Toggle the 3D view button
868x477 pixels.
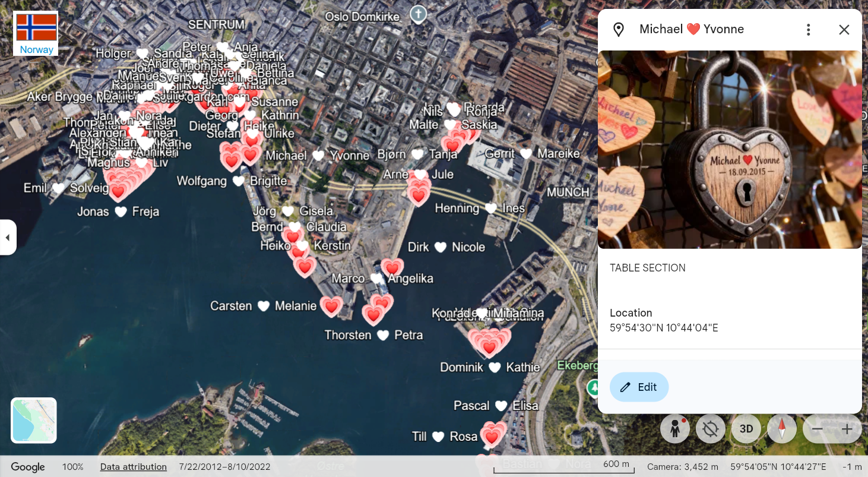746,429
